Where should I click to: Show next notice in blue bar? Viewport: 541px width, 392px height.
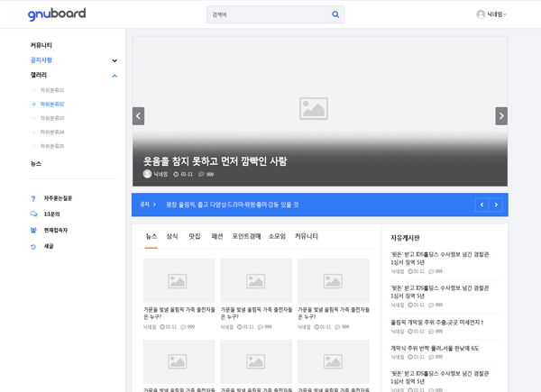coord(496,205)
